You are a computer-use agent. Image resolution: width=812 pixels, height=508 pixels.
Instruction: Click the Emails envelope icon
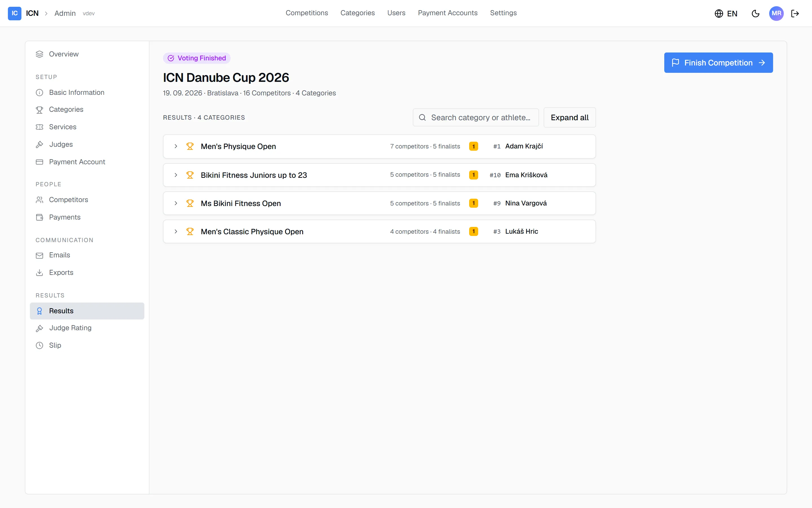[x=39, y=255]
